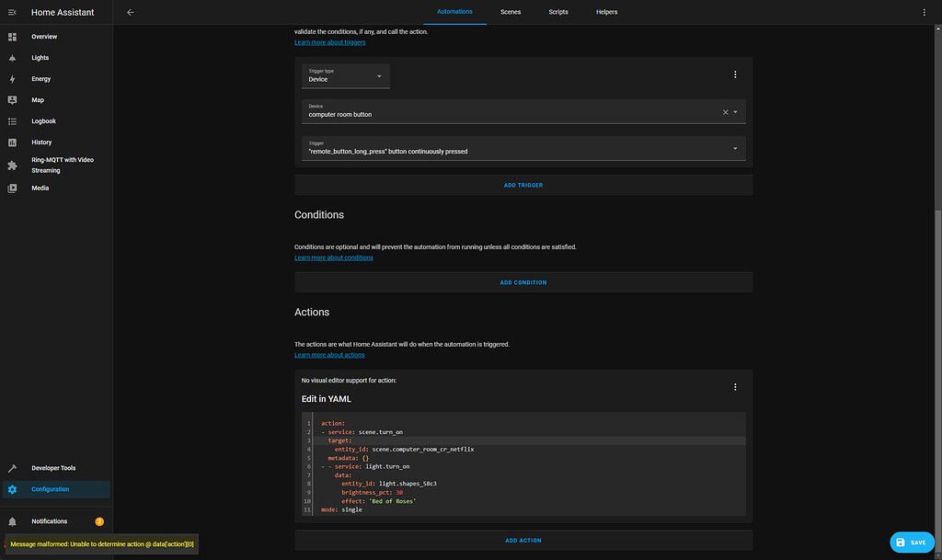Click the ADD TRIGGER button

tap(523, 185)
